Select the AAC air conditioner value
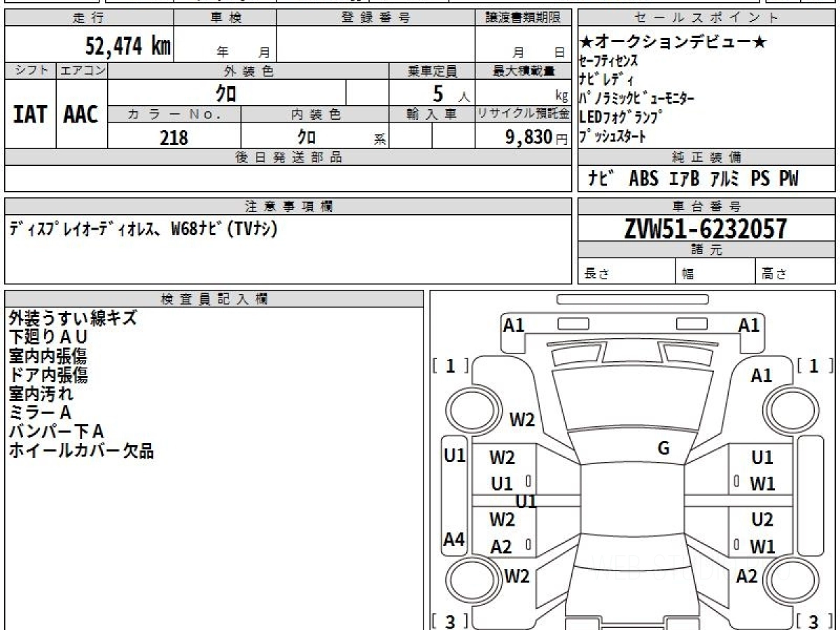The height and width of the screenshot is (630, 840). point(81,114)
